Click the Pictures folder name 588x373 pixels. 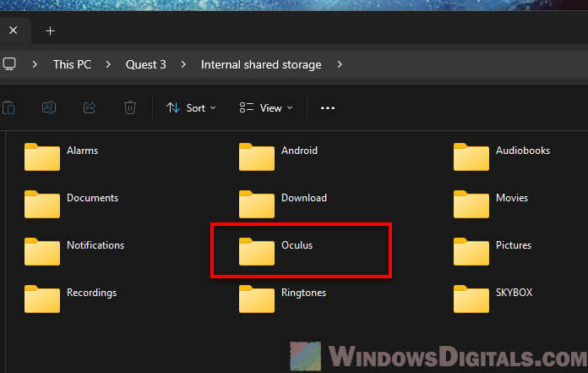point(514,245)
